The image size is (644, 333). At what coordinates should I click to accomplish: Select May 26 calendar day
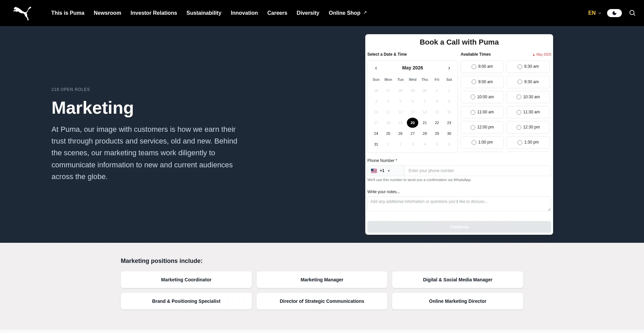coord(400,133)
